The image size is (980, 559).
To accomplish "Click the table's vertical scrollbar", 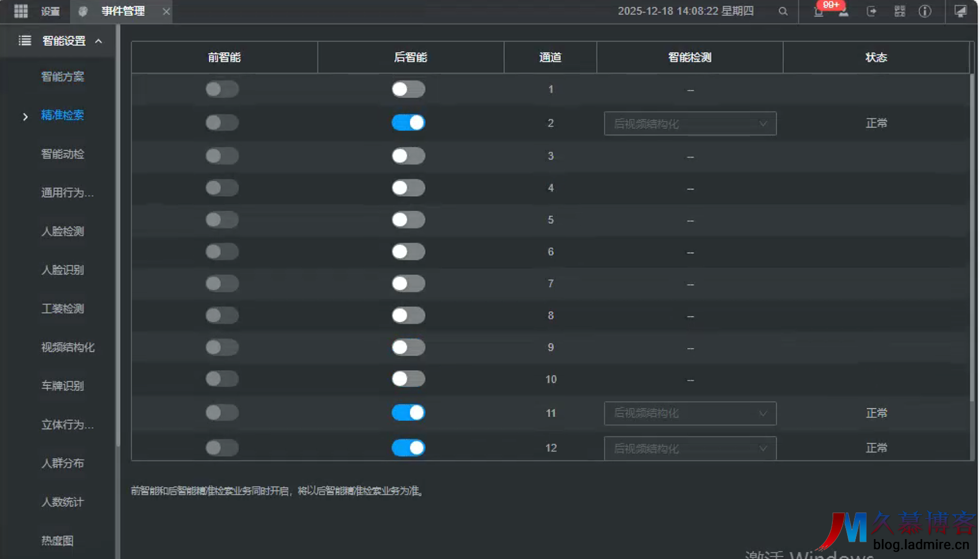I will click(972, 238).
